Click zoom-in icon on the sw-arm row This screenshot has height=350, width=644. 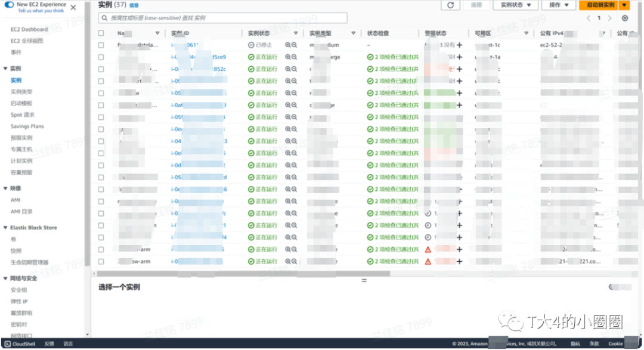pyautogui.click(x=288, y=261)
